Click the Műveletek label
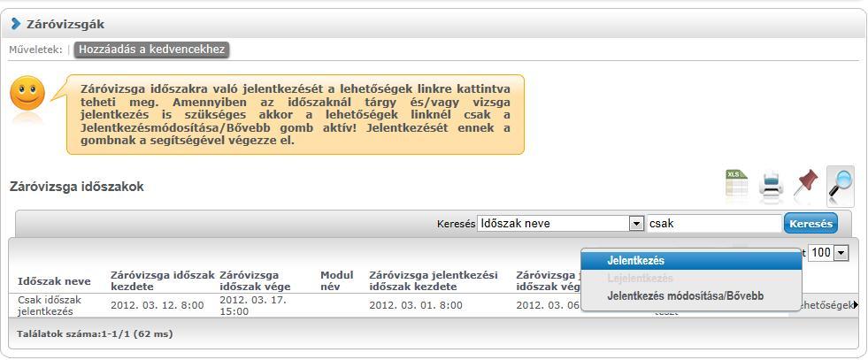This screenshot has height=360, width=868. 35,50
